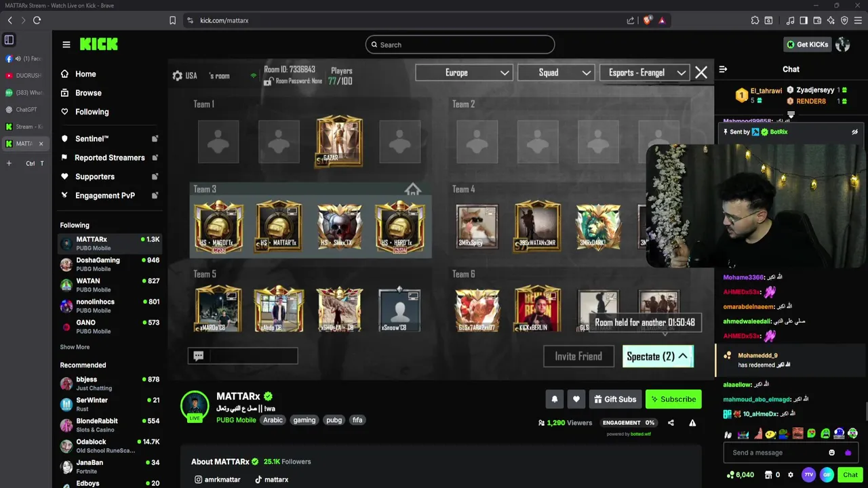The width and height of the screenshot is (868, 488).
Task: Expand the Spectate (2) list
Action: (658, 357)
